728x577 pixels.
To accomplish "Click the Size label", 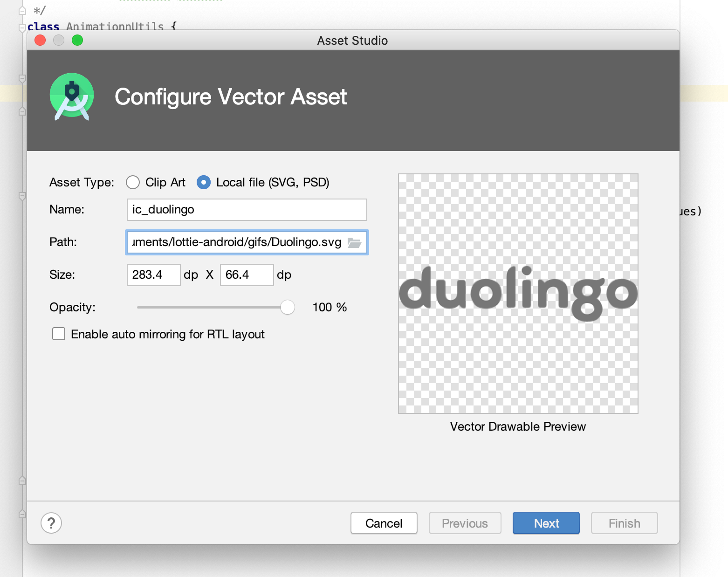I will click(x=62, y=275).
